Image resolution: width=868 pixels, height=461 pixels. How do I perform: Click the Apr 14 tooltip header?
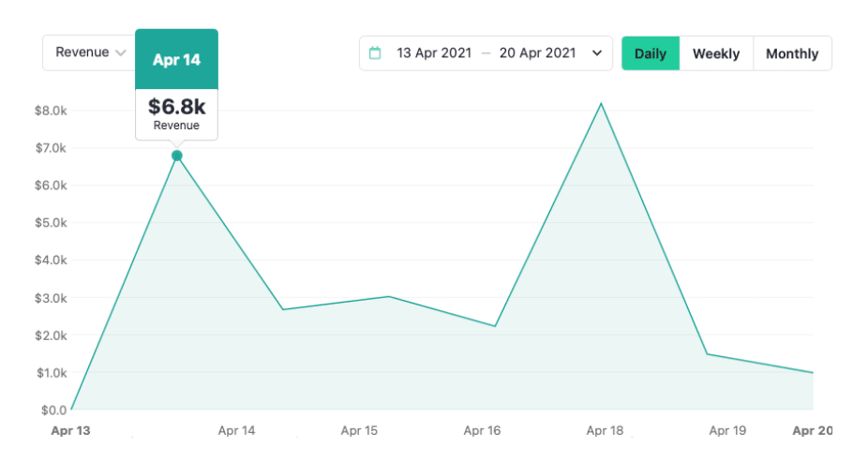coord(176,59)
